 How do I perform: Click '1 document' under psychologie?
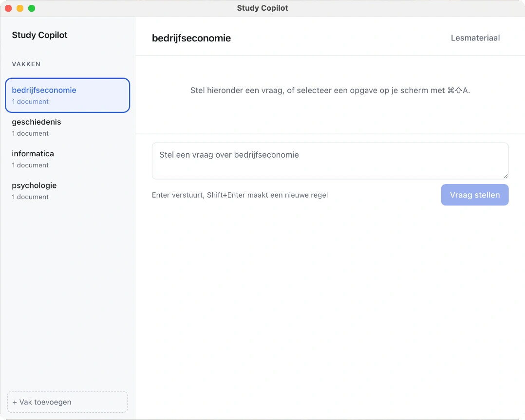[x=30, y=197]
